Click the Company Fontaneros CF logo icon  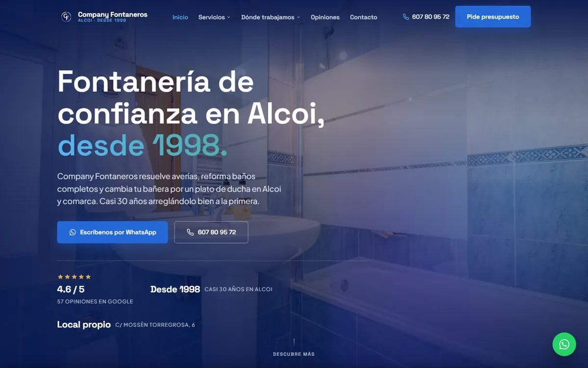[x=66, y=17]
